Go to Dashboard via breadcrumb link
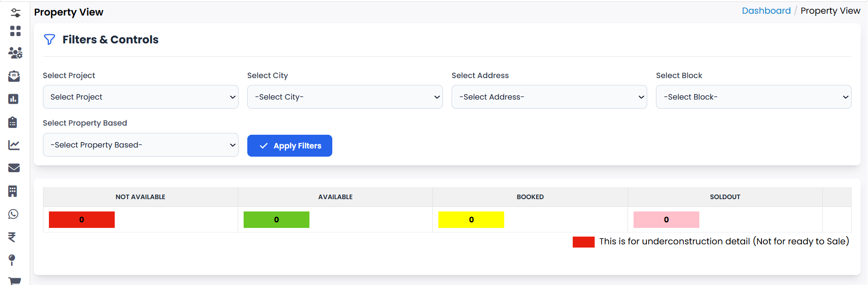This screenshot has height=285, width=868. tap(766, 11)
